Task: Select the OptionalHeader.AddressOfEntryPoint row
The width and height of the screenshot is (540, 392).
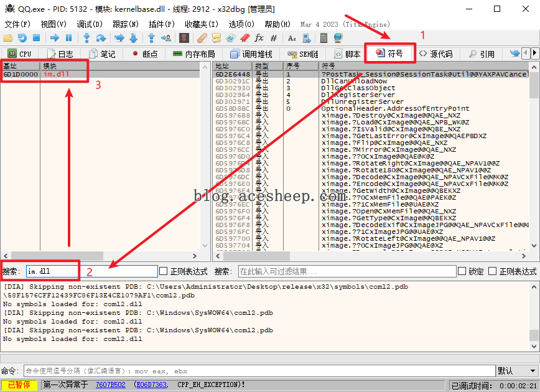Action: (371, 108)
